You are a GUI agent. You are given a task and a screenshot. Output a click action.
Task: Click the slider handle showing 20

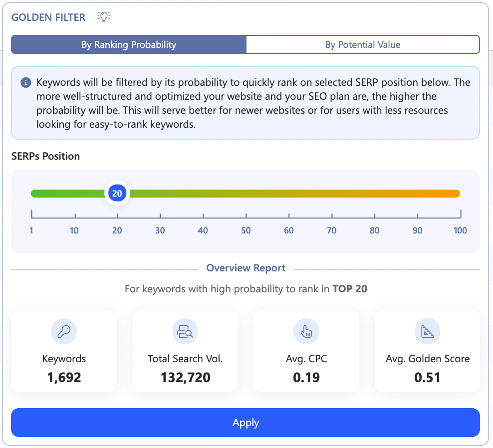click(x=117, y=193)
